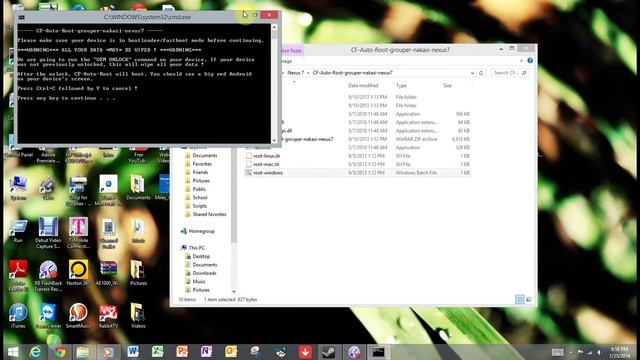640x360 pixels.
Task: Open Norton 360 desktop shortcut
Action: (x=78, y=273)
